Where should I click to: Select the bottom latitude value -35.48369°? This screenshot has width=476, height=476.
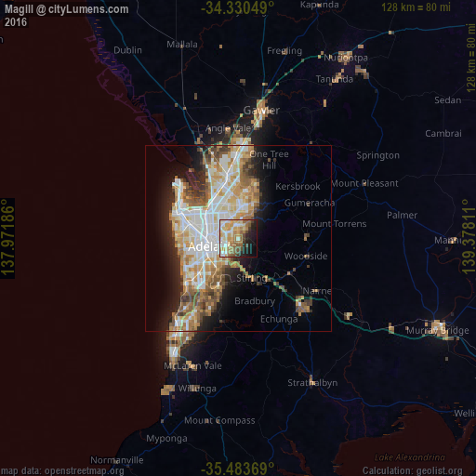(x=237, y=469)
